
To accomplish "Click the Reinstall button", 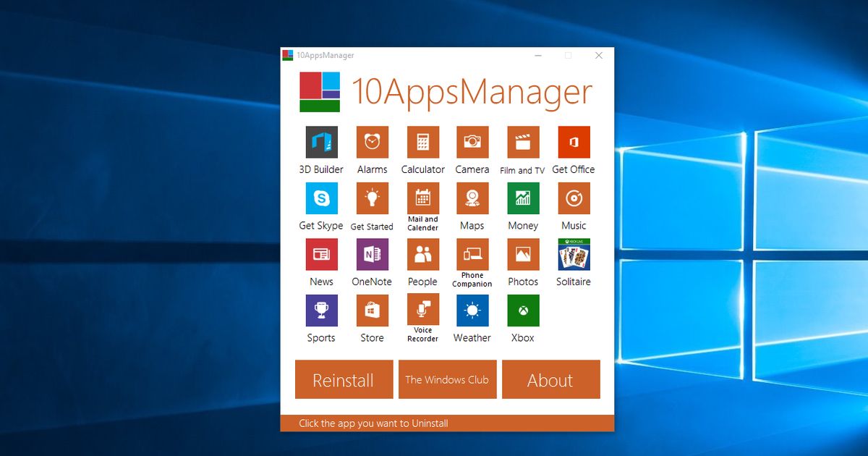I will [344, 379].
